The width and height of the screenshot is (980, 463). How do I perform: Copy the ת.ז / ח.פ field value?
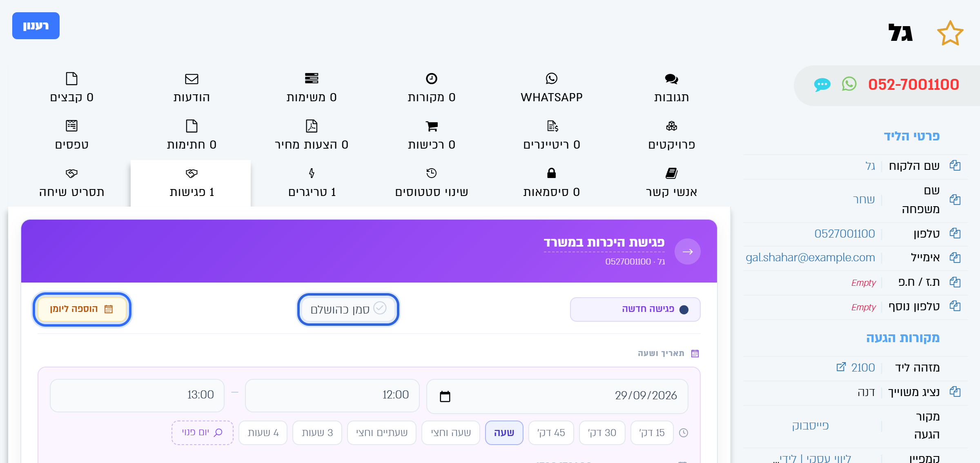click(x=955, y=282)
